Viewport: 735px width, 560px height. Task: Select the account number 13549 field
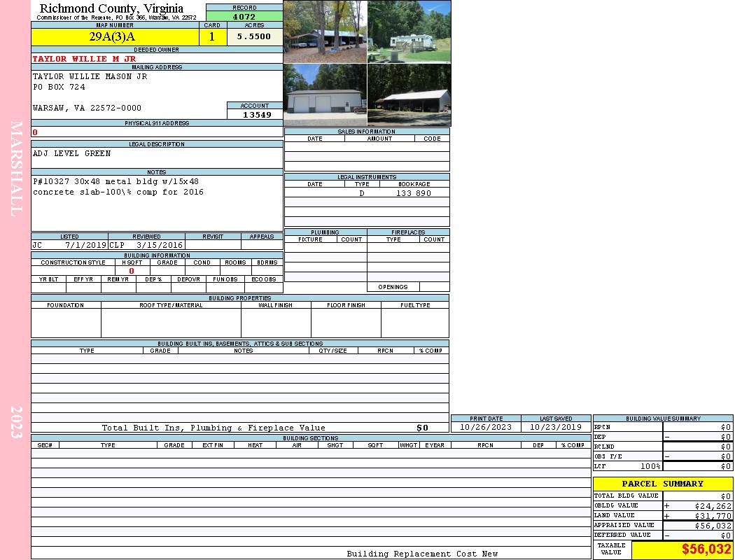click(x=255, y=115)
